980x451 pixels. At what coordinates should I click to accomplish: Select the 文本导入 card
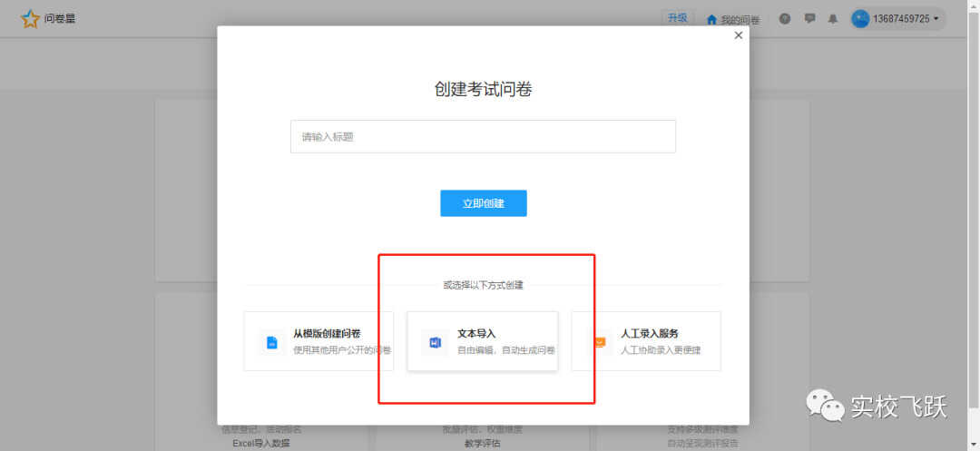coord(483,341)
